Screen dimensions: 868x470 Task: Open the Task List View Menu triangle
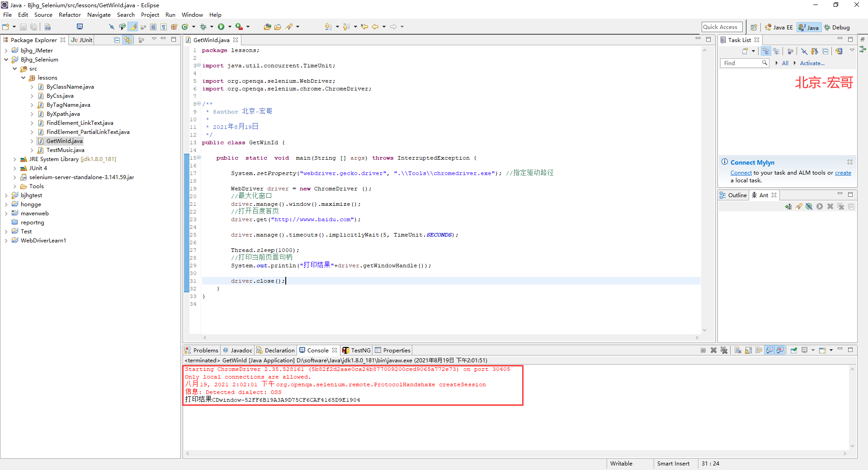pos(852,50)
